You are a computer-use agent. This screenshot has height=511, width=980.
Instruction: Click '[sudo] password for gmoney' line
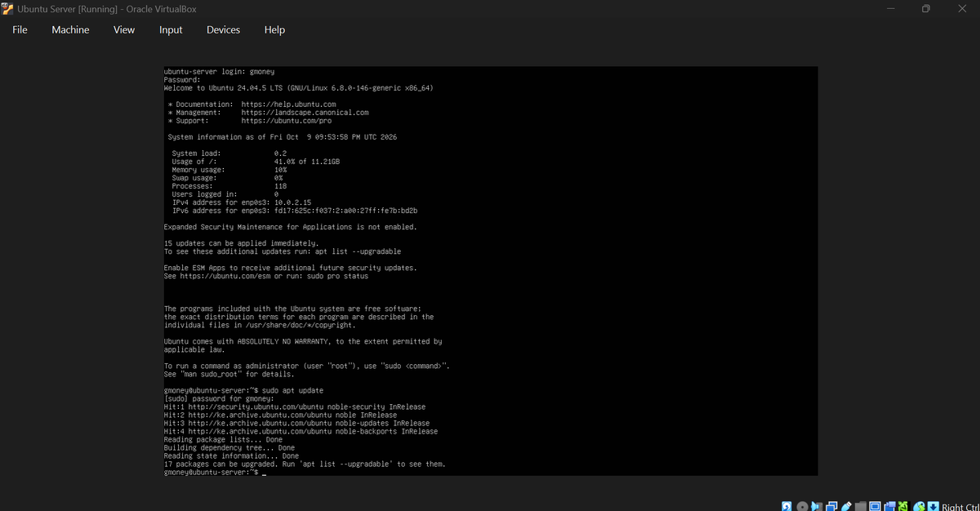coord(219,398)
